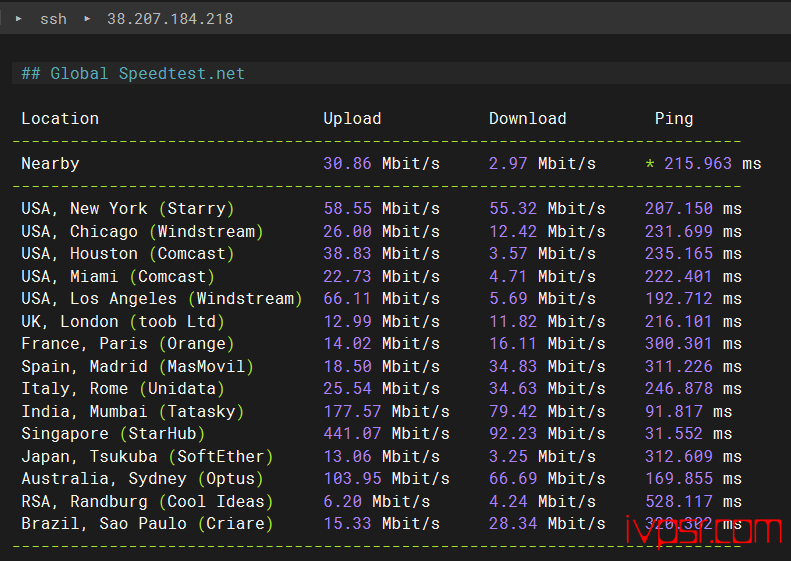
Task: Click New York upload value 58.55
Action: [347, 208]
